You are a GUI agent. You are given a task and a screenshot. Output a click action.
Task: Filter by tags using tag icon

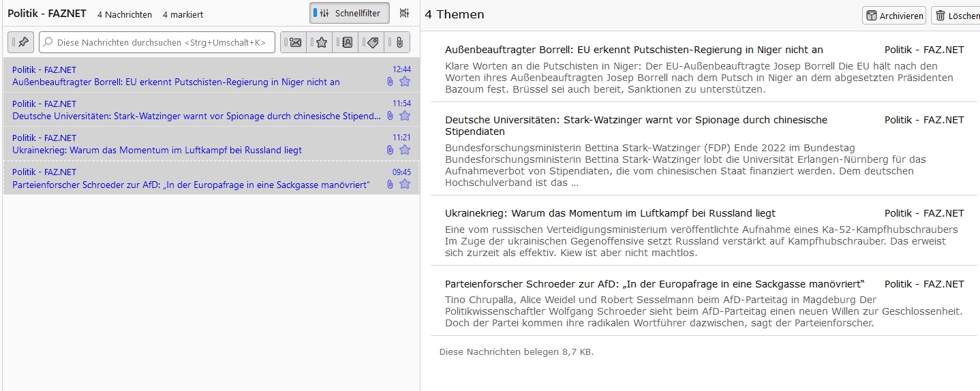tap(371, 42)
